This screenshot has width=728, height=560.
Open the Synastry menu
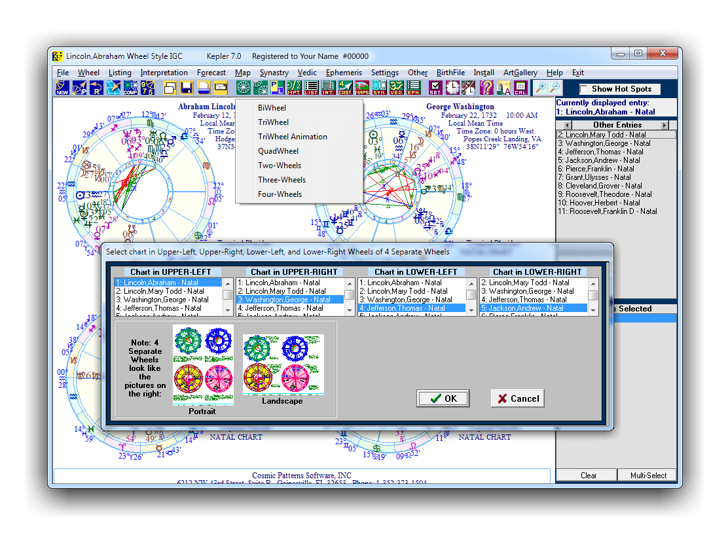click(274, 73)
